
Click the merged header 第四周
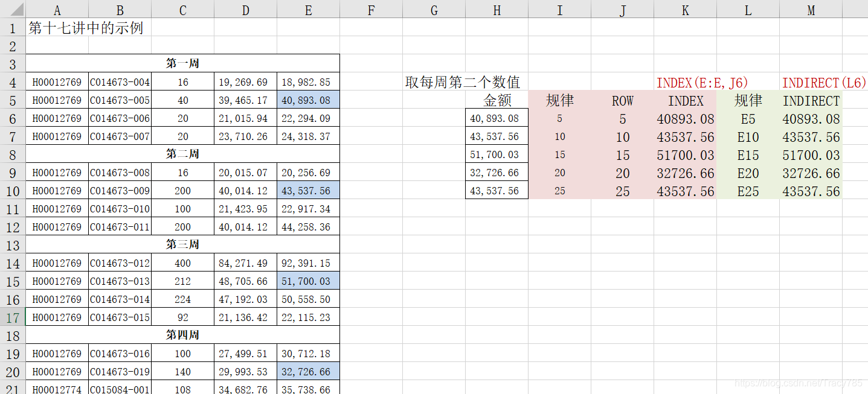click(x=182, y=335)
